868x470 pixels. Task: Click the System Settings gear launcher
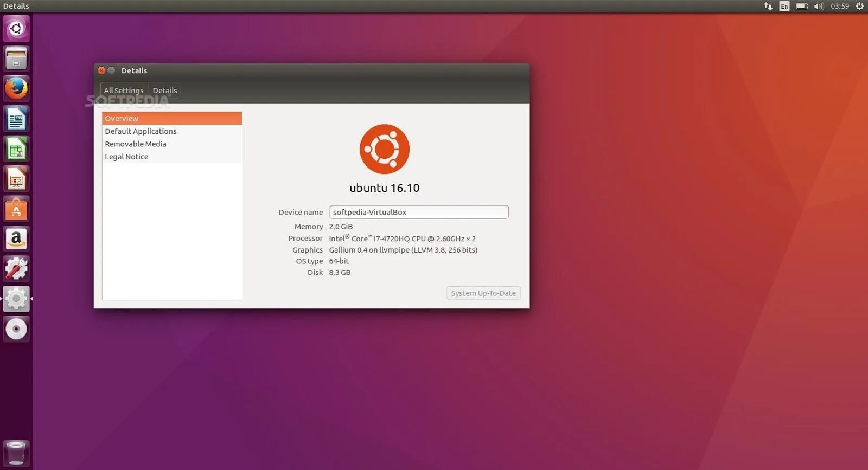[16, 299]
